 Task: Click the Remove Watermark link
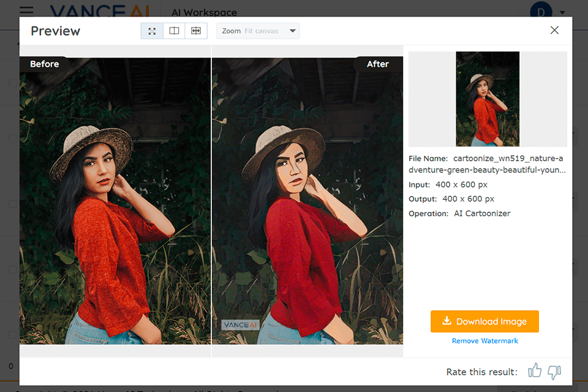click(x=485, y=341)
